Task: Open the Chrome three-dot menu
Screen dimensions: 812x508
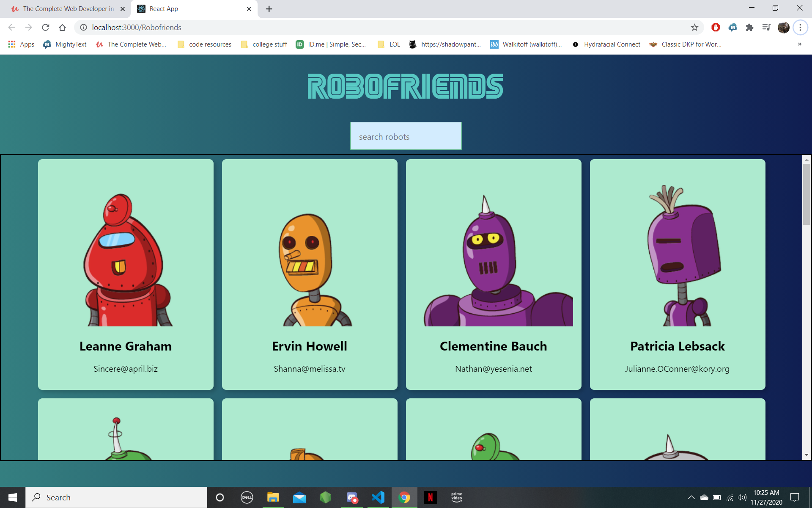Action: [800, 28]
